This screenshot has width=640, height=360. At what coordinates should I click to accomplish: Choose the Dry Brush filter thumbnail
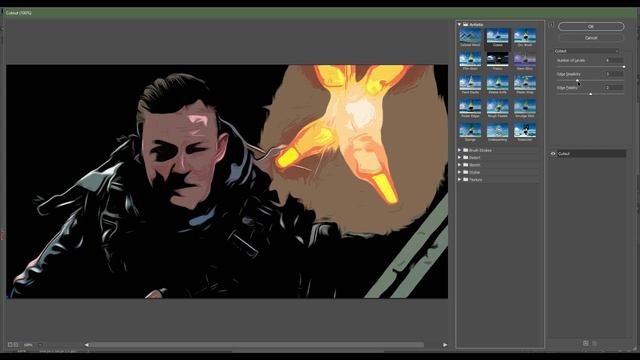coord(525,36)
